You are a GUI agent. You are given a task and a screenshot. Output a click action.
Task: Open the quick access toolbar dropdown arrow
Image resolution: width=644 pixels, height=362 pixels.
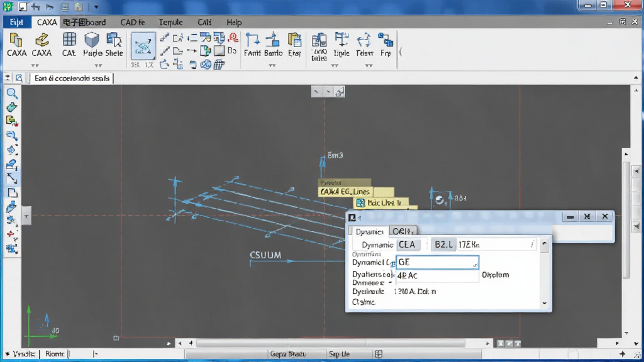96,7
